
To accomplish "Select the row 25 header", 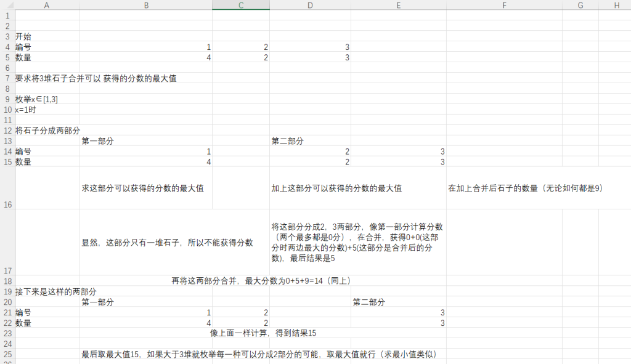I will 7,354.
